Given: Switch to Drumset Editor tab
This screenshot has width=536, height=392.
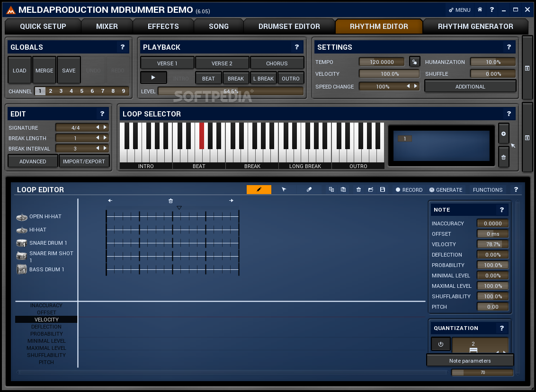Looking at the screenshot, I should [289, 27].
